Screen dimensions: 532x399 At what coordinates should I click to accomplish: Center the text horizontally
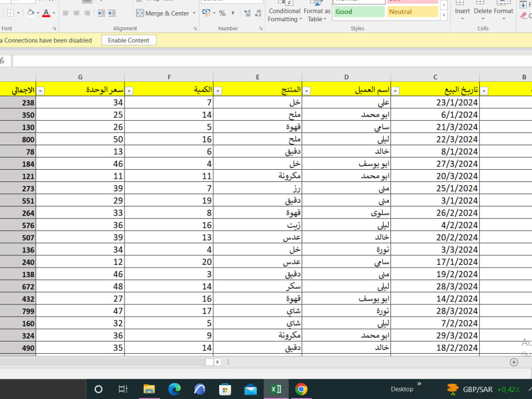click(76, 13)
